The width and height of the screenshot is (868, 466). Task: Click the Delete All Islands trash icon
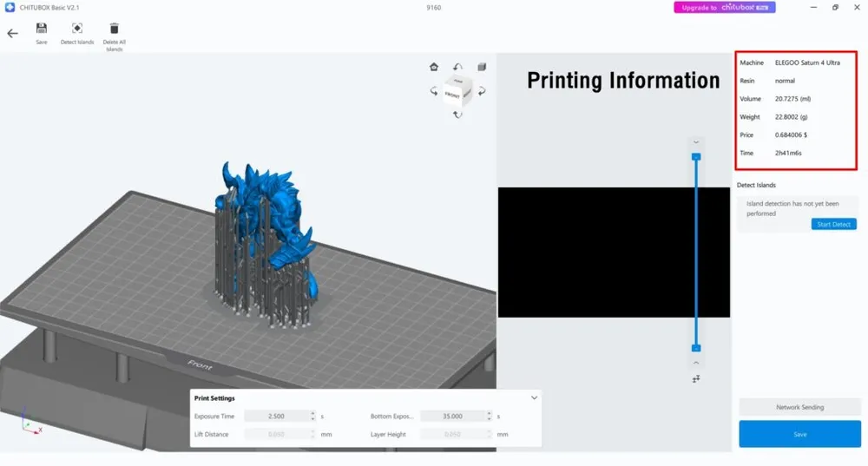115,29
